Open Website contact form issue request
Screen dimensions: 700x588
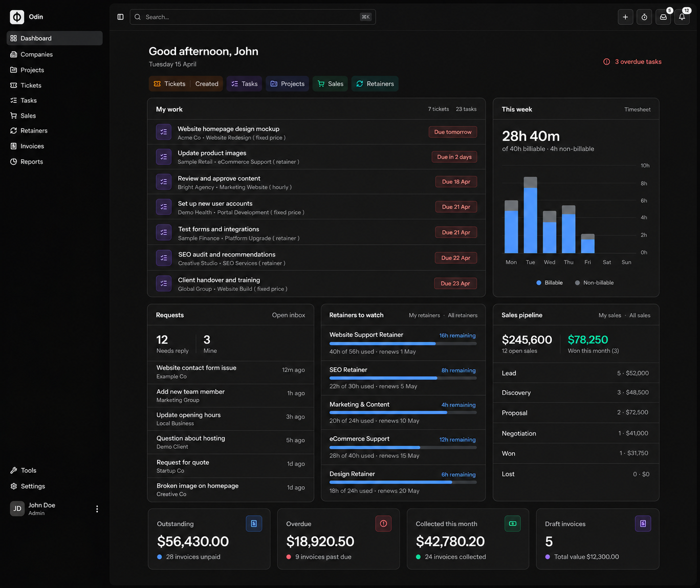point(230,372)
